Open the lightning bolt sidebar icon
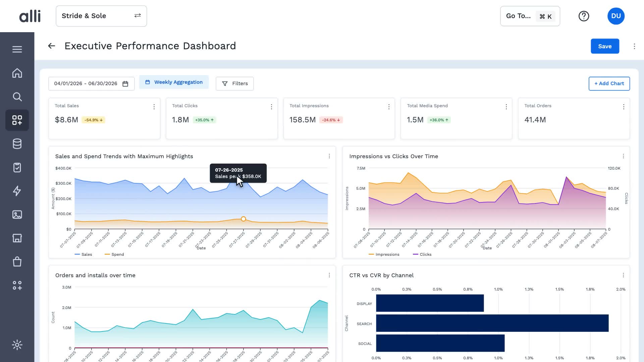This screenshot has width=644, height=362. (x=17, y=191)
